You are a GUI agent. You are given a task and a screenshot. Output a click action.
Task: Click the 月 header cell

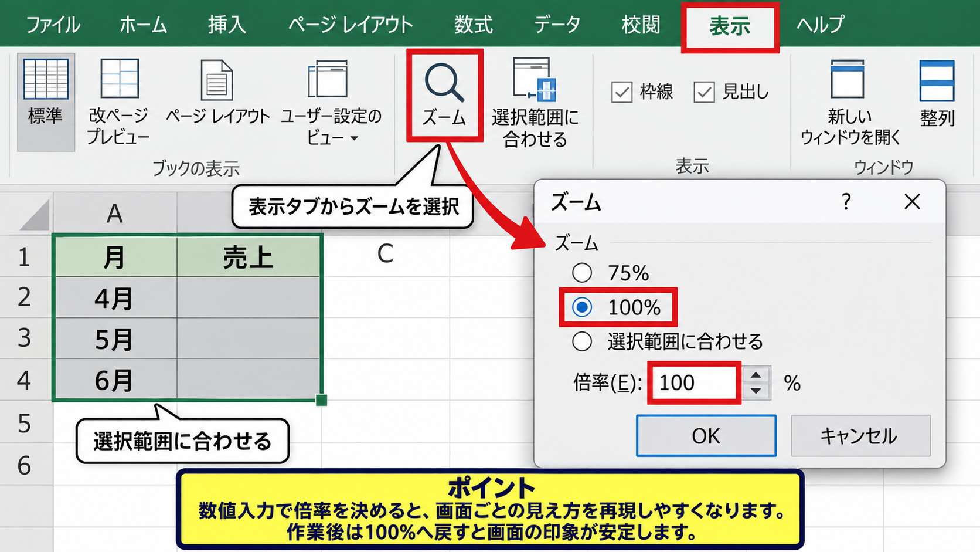[115, 257]
